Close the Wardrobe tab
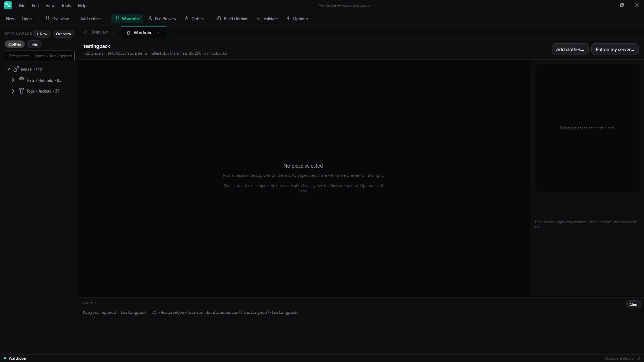644x362 pixels. tap(158, 33)
